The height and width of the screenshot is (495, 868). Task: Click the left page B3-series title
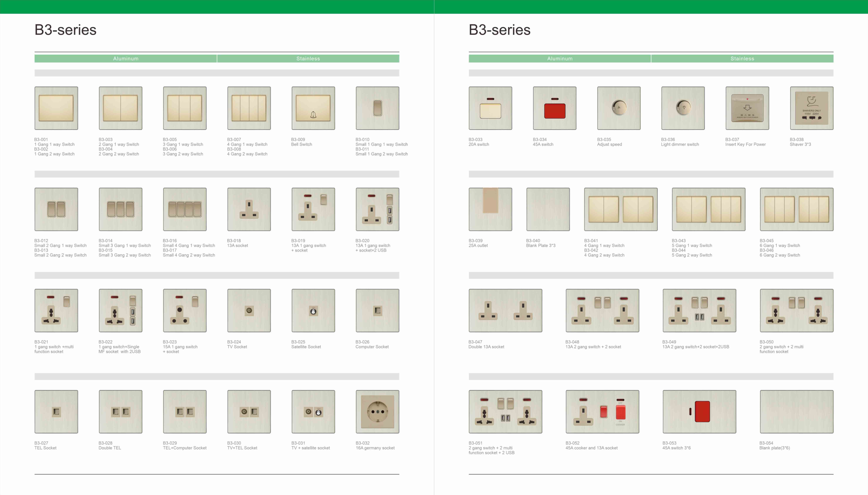[65, 30]
